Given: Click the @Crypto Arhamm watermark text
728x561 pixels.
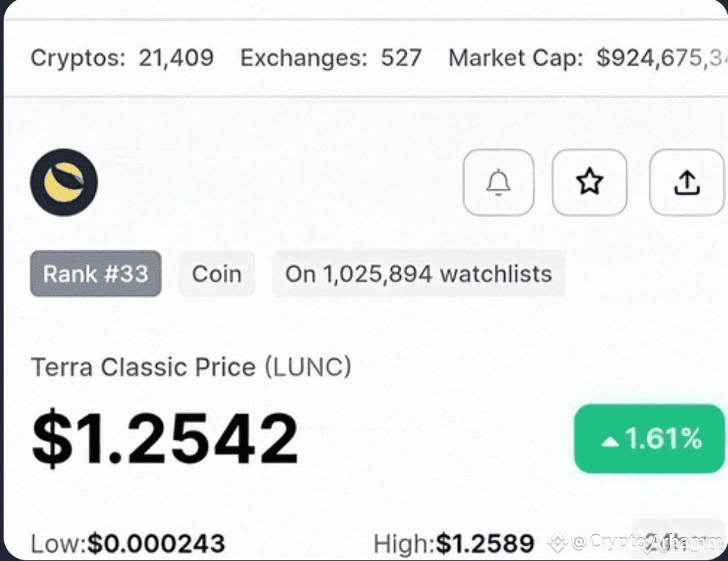Looking at the screenshot, I should [x=647, y=541].
